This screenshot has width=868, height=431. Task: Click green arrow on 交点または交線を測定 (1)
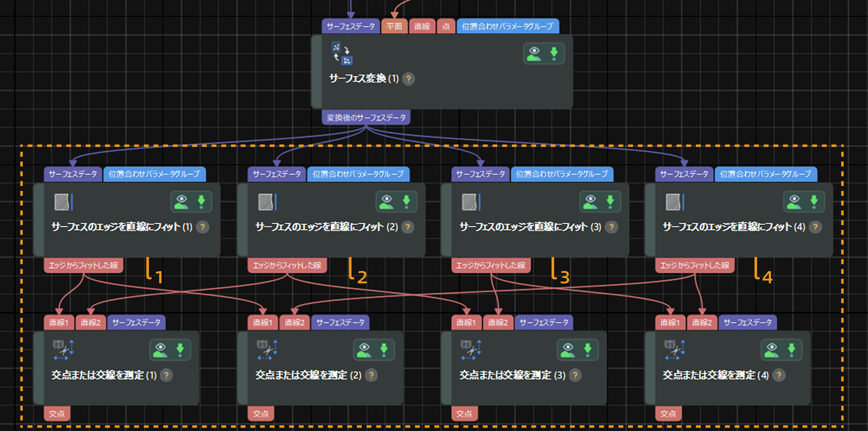(x=180, y=350)
